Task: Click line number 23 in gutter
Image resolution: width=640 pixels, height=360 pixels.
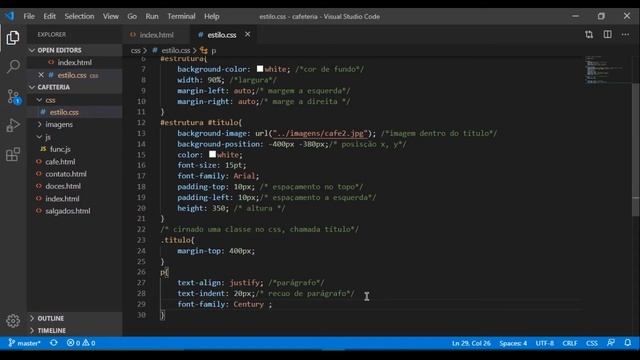Action: [x=141, y=240]
